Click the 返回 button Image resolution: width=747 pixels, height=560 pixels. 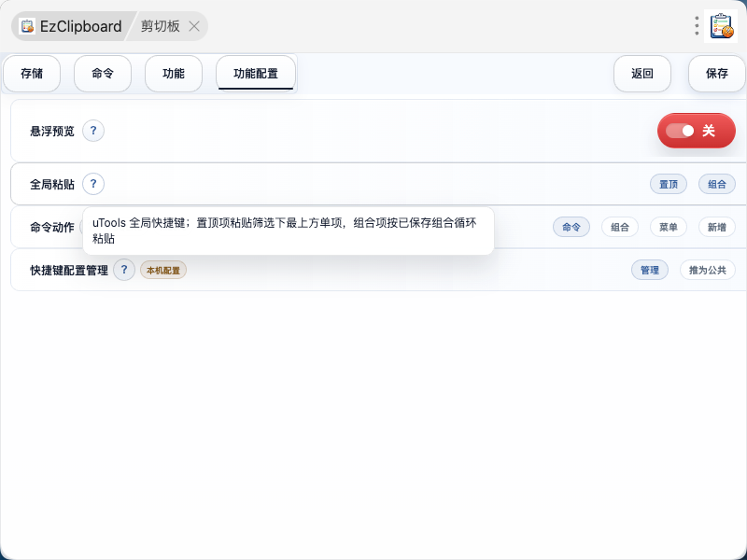642,74
